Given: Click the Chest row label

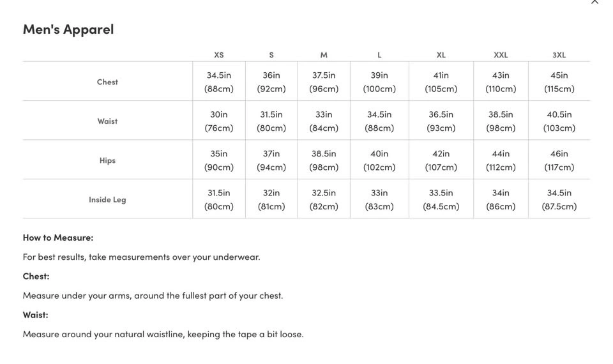Looking at the screenshot, I should 107,82.
